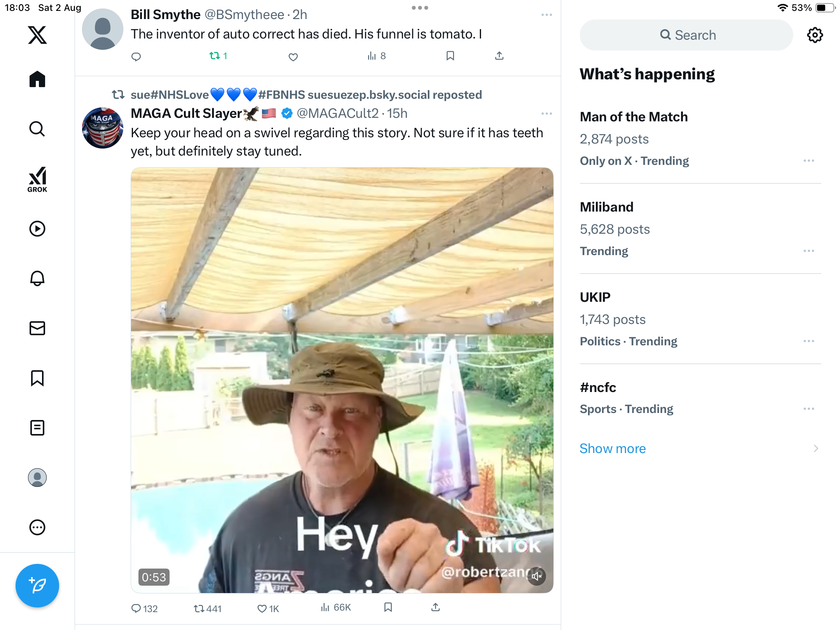Click the compose post button
Viewport: 840px width, 630px height.
(37, 585)
